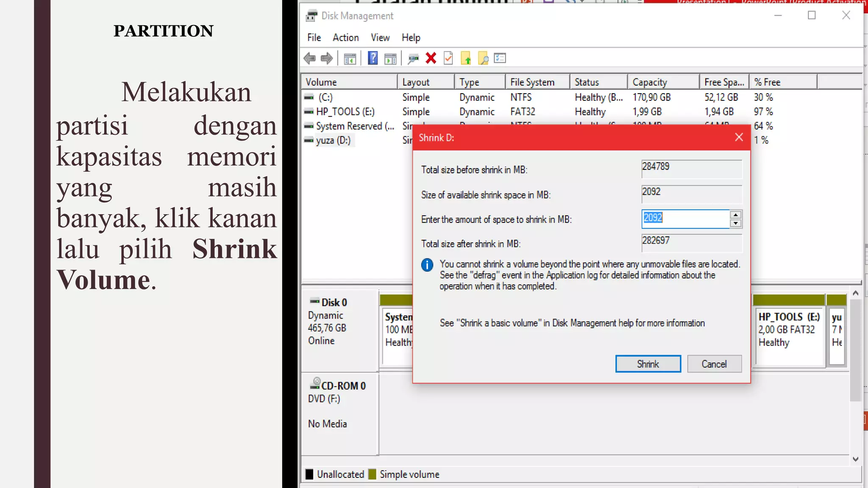Click the Connect/Rescan drive toolbar icon
868x488 pixels.
tap(413, 58)
